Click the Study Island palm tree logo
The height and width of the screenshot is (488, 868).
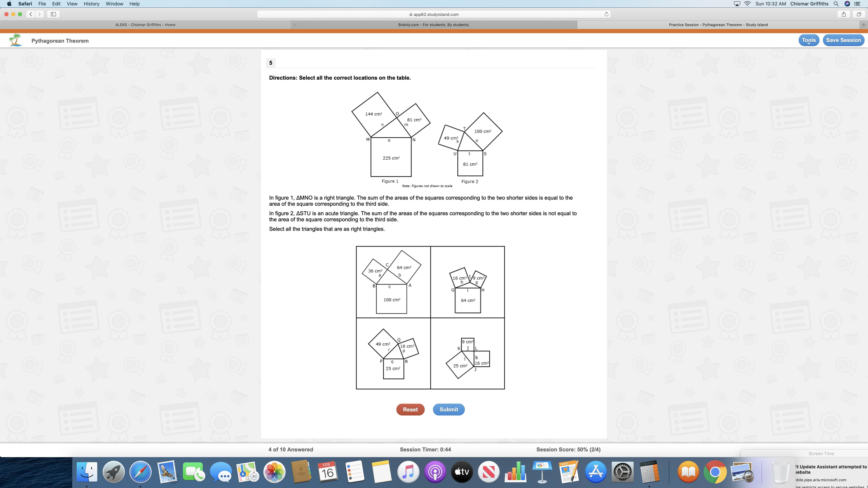[15, 40]
